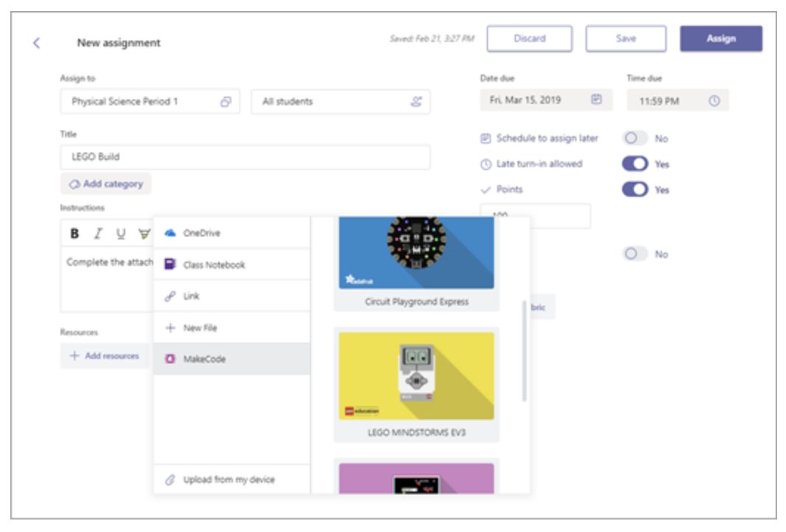Screen dimensions: 786x532
Task: Turn off the Points switch
Action: click(635, 189)
